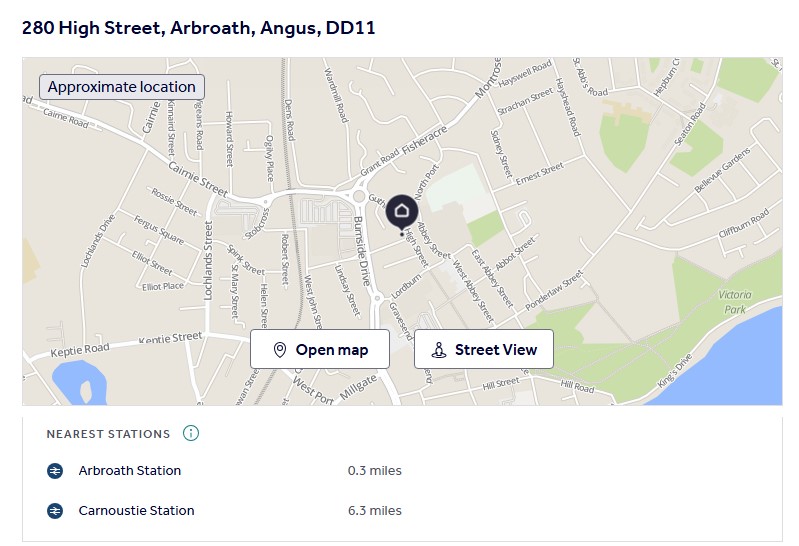Click the 0.3 miles distance text

375,471
